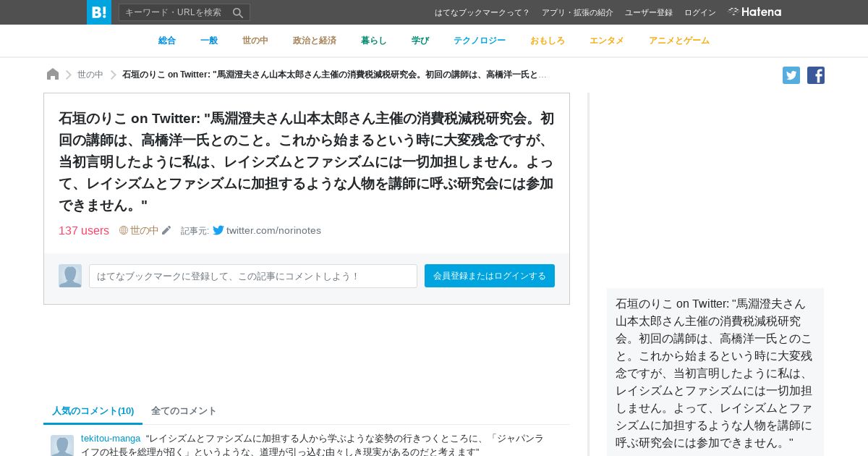
Task: Open twitter.com/norinotes source link
Action: [x=273, y=230]
